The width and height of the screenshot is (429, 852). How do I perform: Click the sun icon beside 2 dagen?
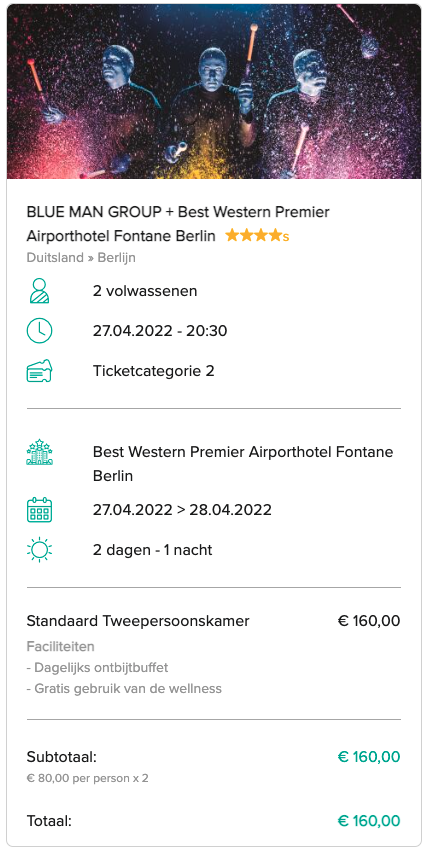(39, 549)
